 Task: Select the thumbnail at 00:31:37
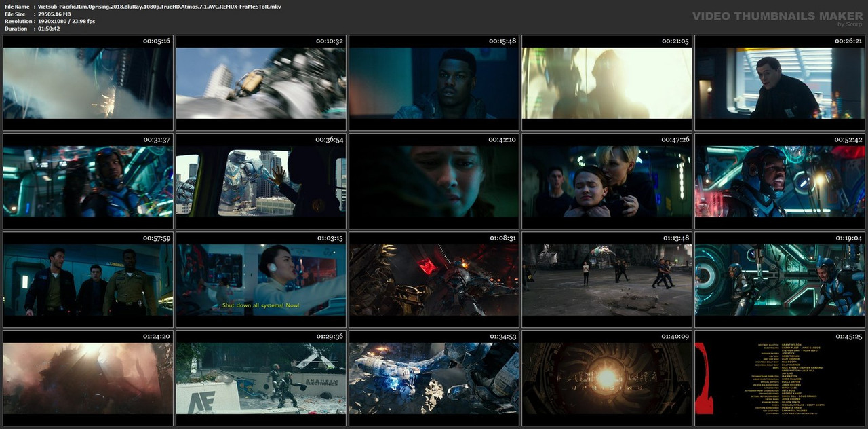[88, 181]
